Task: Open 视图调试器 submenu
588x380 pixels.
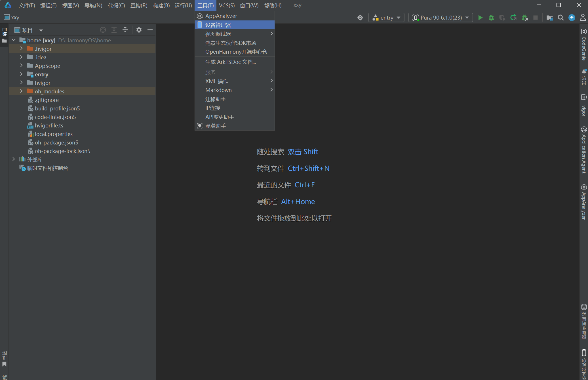Action: coord(235,34)
